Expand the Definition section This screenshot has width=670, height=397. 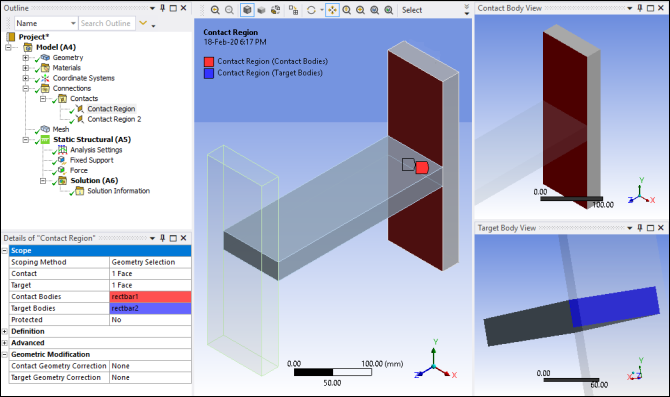pyautogui.click(x=5, y=332)
